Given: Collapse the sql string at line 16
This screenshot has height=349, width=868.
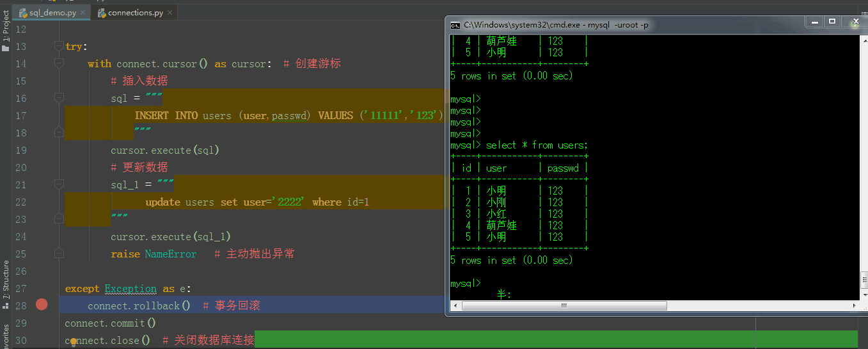Looking at the screenshot, I should [x=59, y=98].
